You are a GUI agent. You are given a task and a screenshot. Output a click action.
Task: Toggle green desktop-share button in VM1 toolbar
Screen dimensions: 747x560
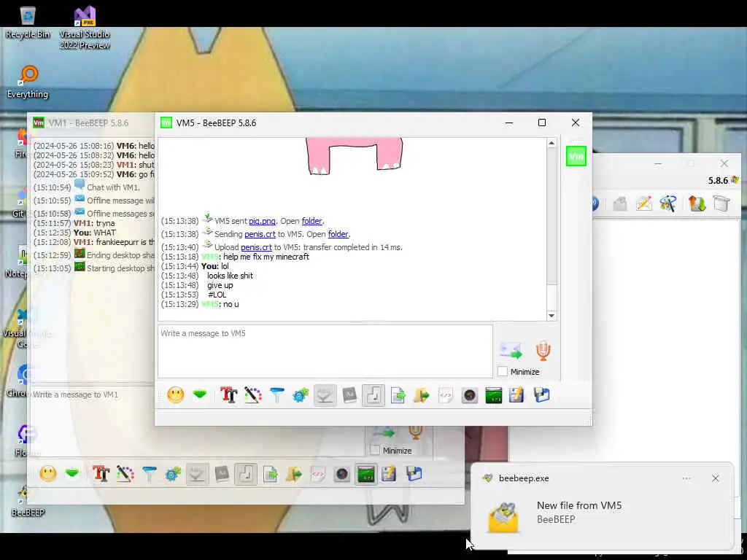(x=366, y=474)
